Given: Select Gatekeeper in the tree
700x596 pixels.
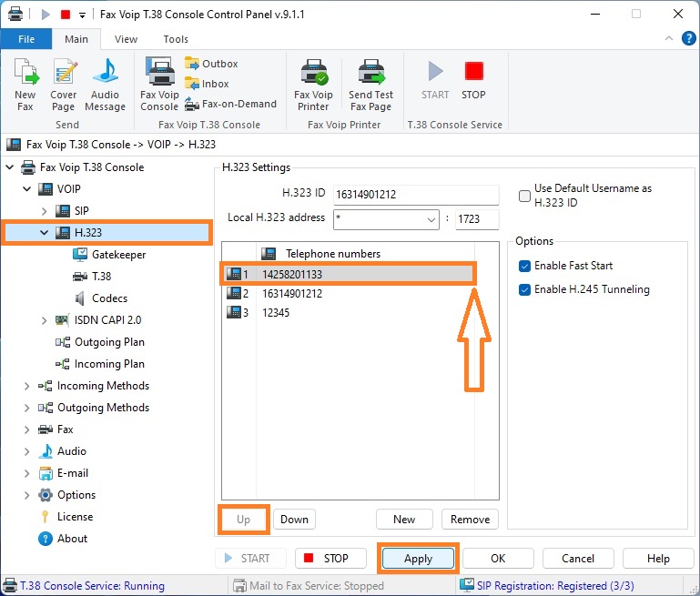Looking at the screenshot, I should coord(109,255).
